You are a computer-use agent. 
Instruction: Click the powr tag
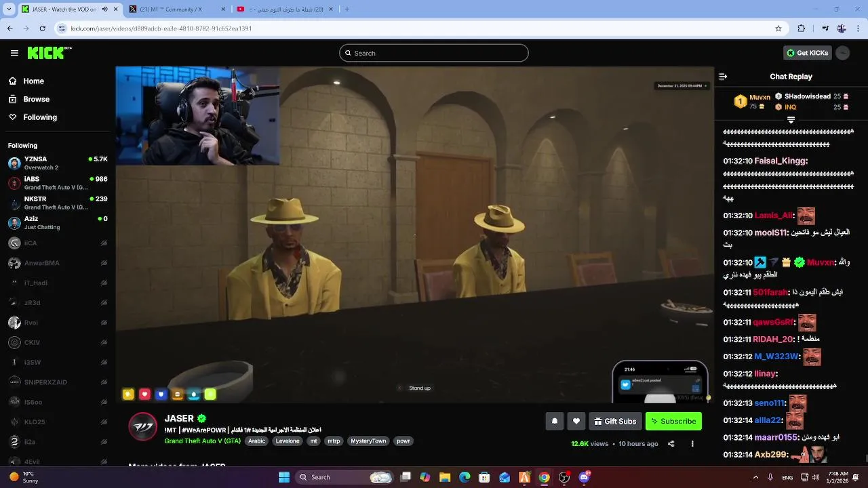pos(403,441)
